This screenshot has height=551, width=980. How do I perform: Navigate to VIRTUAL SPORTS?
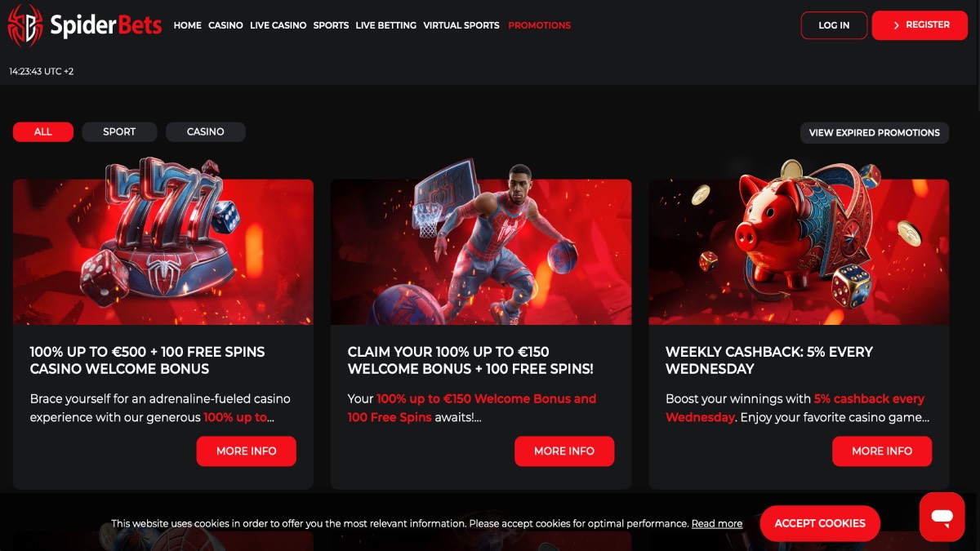click(461, 25)
